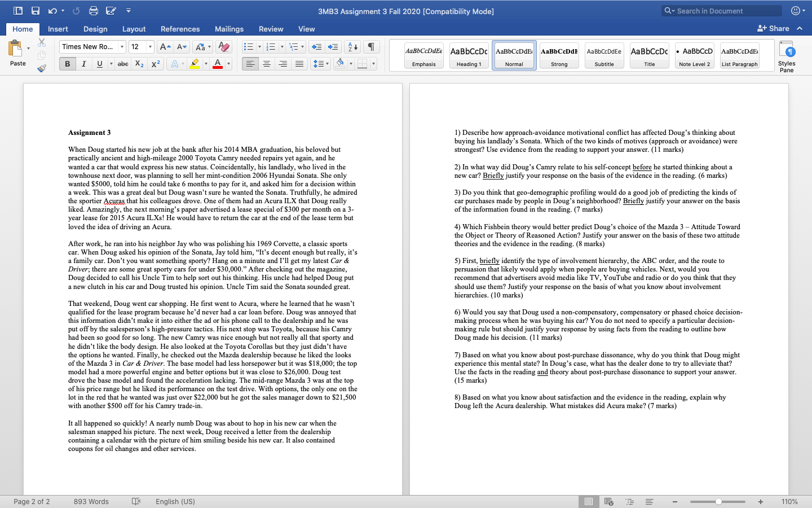
Task: Align paragraph text to the right
Action: [x=283, y=64]
